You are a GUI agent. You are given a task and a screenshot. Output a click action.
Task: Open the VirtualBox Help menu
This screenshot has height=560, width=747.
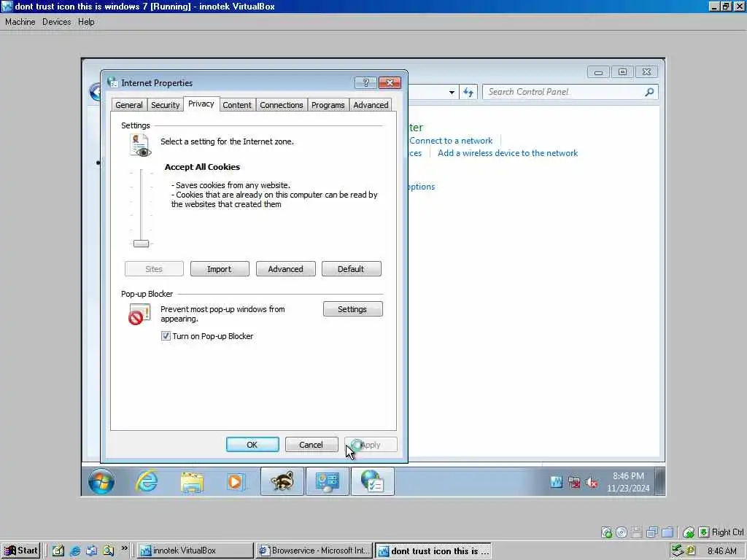[86, 22]
